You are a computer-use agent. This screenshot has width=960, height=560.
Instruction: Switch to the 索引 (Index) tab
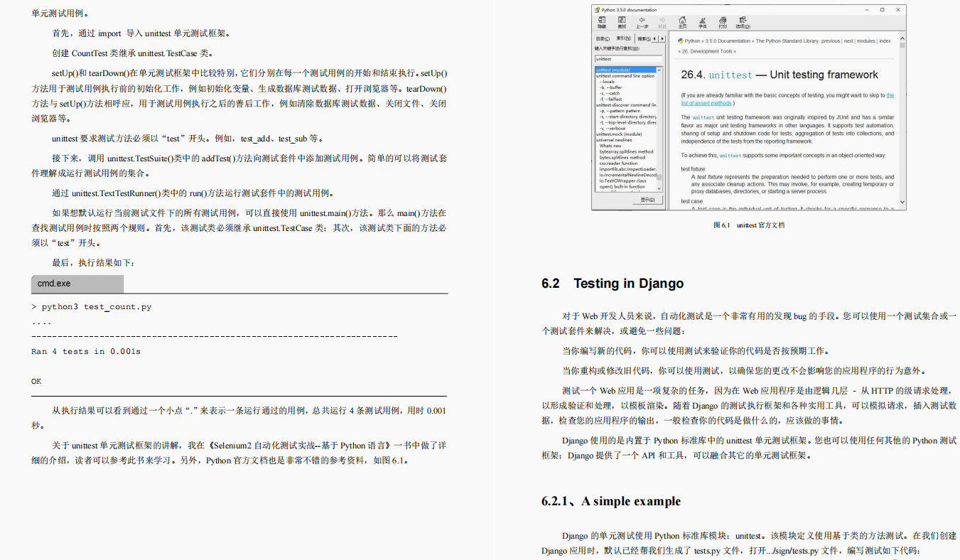[x=624, y=38]
